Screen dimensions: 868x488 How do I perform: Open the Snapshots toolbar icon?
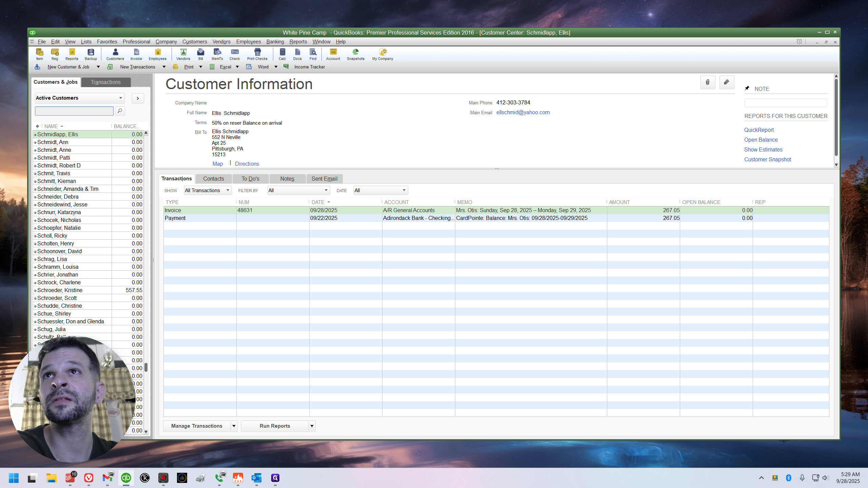355,54
